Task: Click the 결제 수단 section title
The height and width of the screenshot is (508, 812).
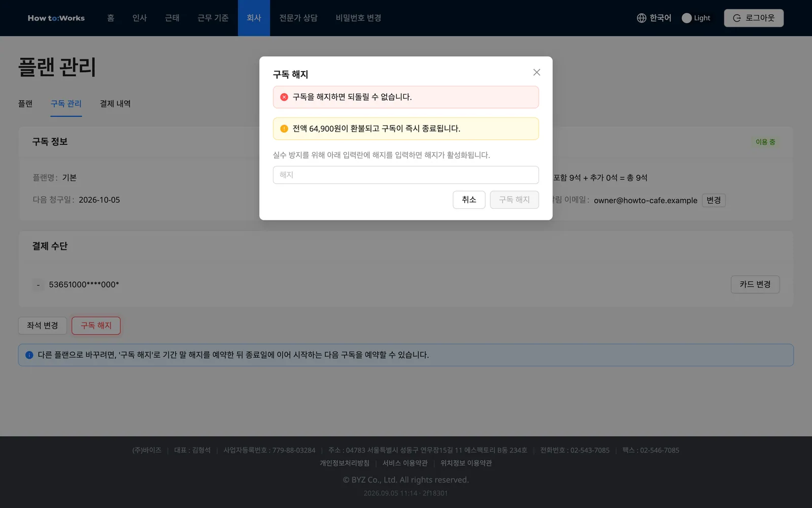Action: (50, 246)
